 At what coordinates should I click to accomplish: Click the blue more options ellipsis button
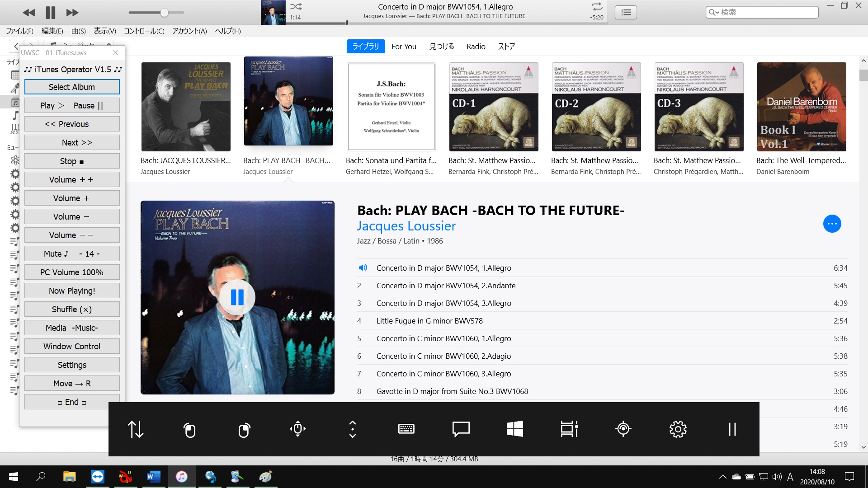832,224
